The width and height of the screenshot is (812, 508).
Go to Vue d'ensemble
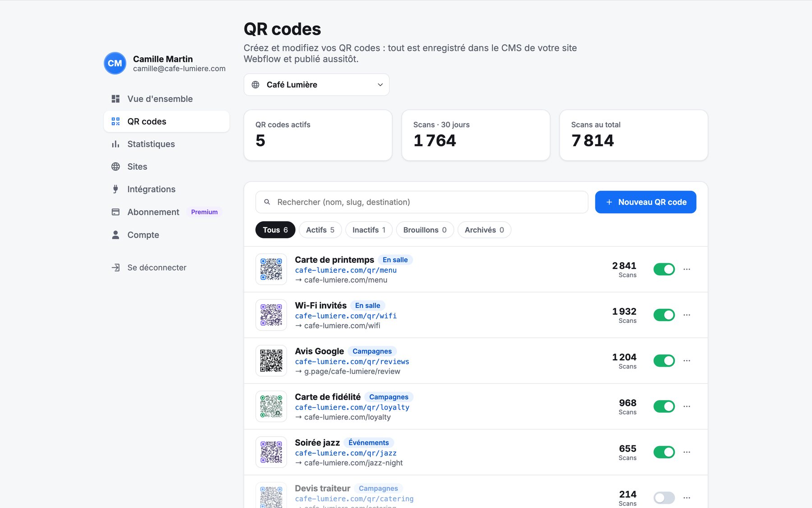point(166,99)
